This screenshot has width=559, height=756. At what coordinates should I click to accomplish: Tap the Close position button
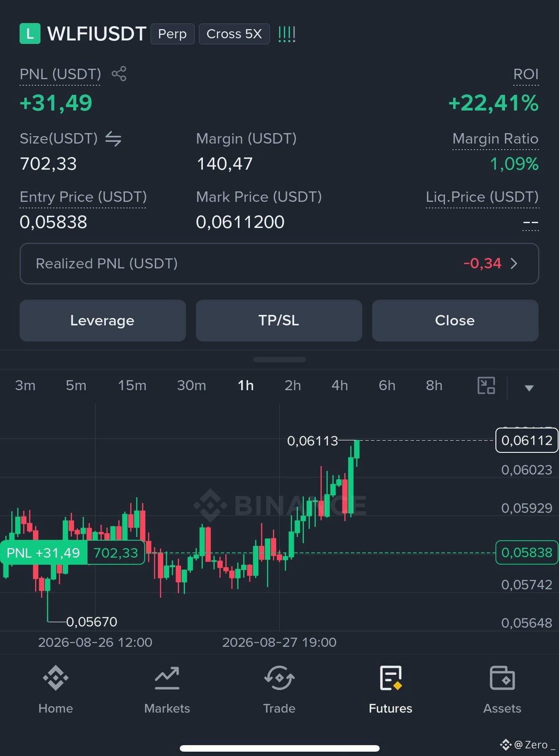pos(455,321)
